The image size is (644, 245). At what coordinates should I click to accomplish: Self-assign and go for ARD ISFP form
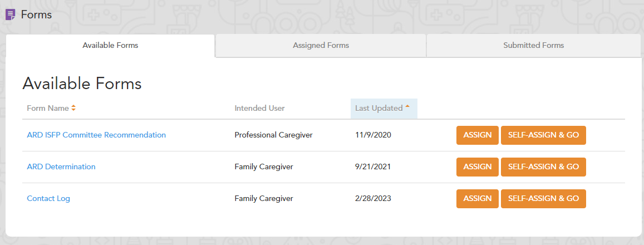point(543,135)
